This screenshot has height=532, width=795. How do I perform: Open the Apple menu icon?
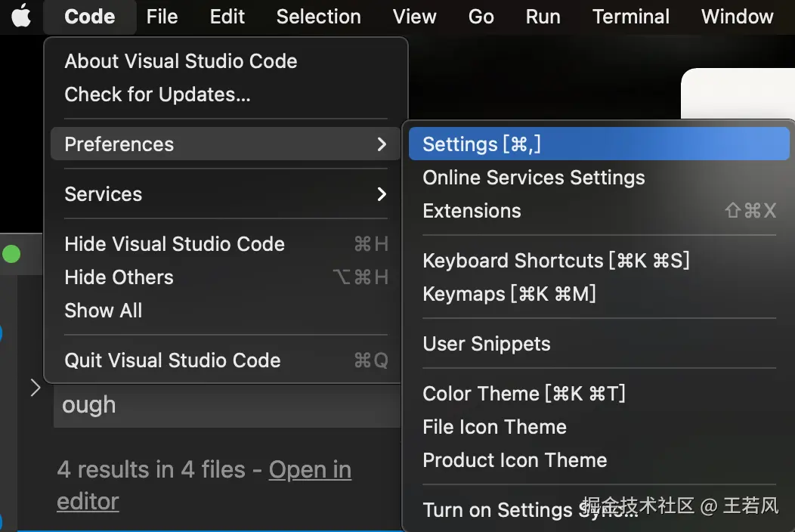coord(21,17)
